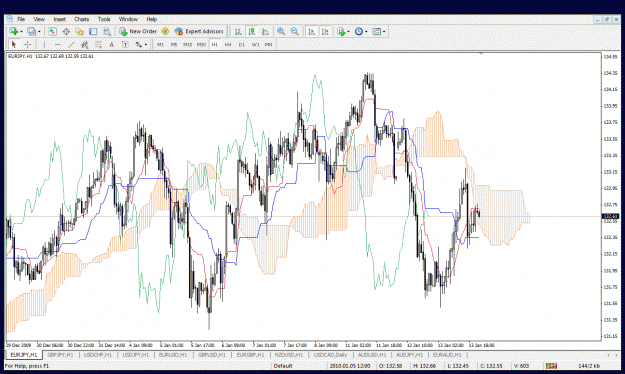Switch chart to Bar Chart mode
Screen dimensions: 625x374
(x=238, y=31)
